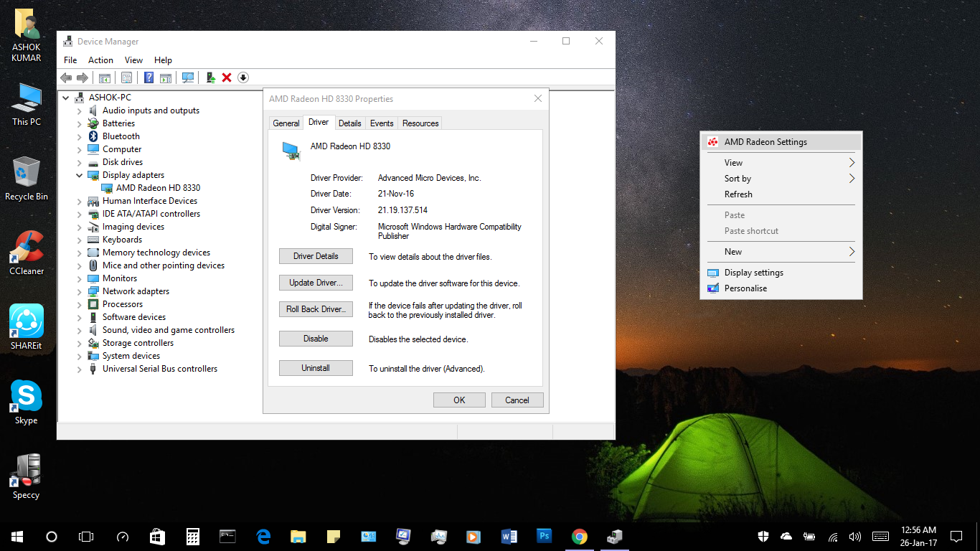Click the Disable device toolbar down-arrow icon
Screen dimensions: 980x551
[243, 77]
